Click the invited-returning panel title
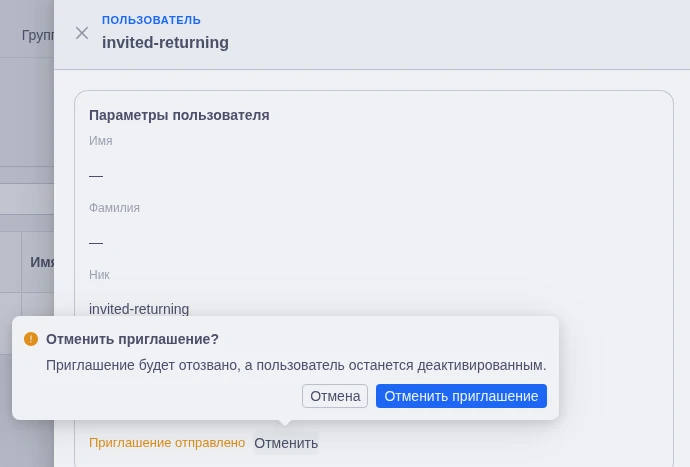The image size is (690, 467). coord(165,43)
